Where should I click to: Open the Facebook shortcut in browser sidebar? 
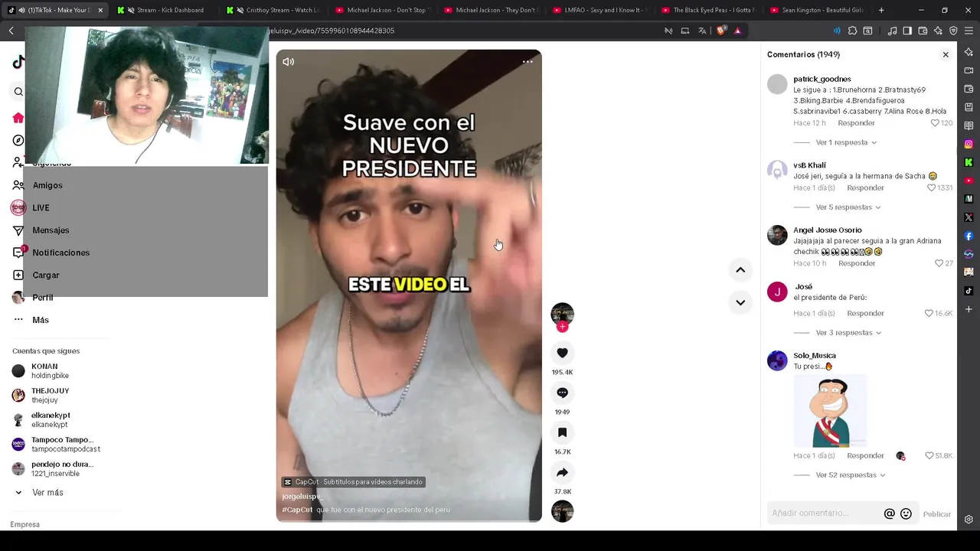(x=969, y=236)
